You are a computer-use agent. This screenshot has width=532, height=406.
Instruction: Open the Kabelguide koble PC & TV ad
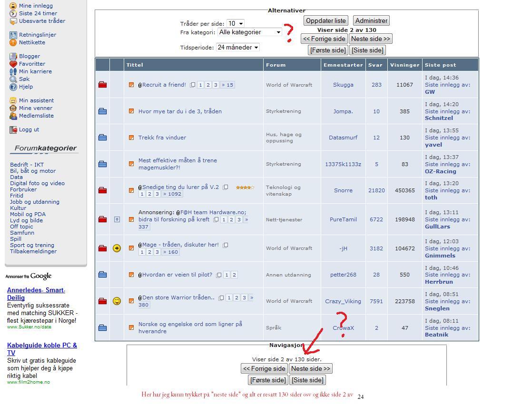pyautogui.click(x=42, y=349)
